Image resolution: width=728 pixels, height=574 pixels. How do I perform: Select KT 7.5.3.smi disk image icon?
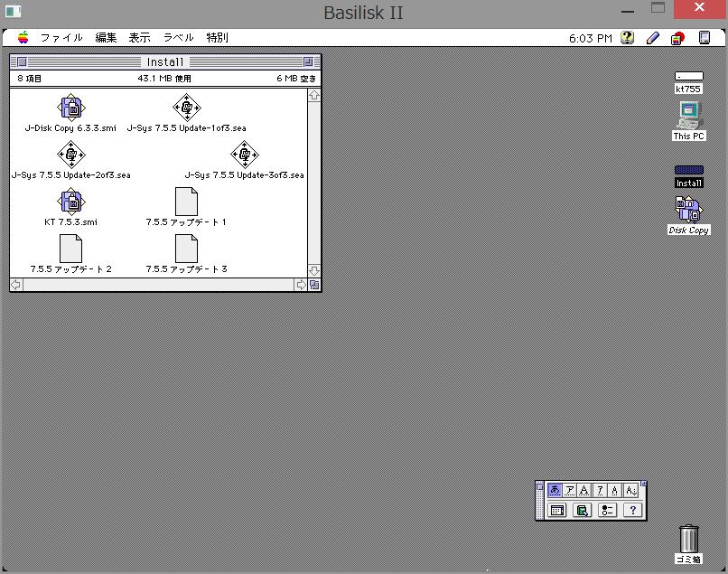[x=70, y=202]
